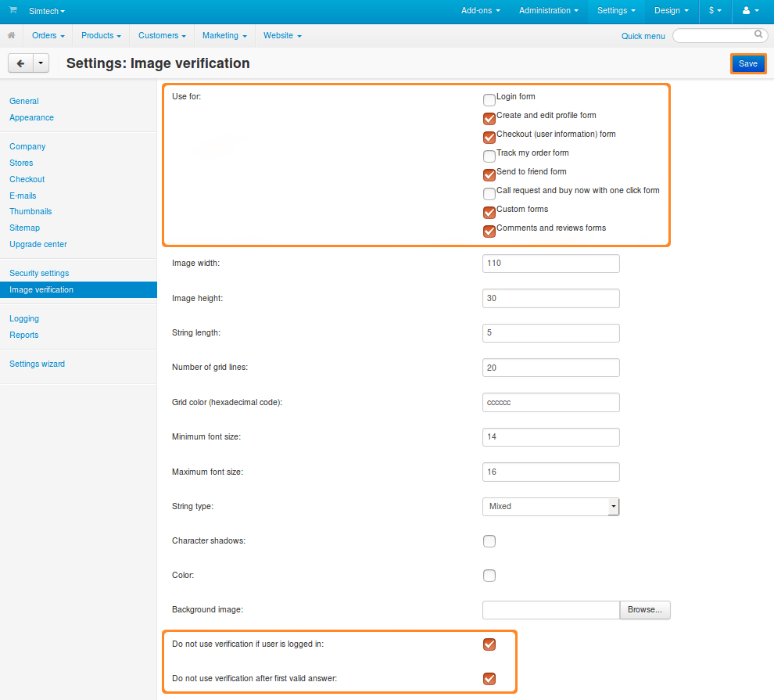The width and height of the screenshot is (774, 700).
Task: Open the String type dropdown
Action: click(551, 507)
